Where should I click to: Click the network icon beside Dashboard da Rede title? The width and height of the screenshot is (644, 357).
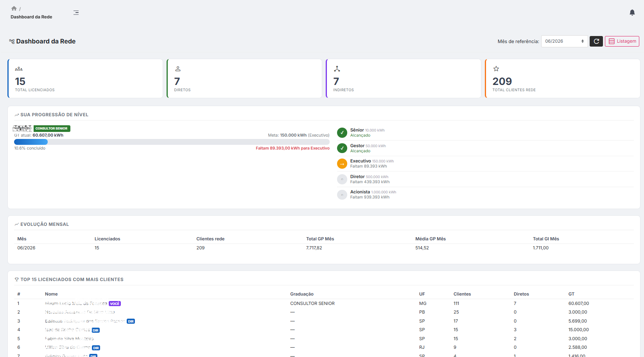[x=12, y=41]
